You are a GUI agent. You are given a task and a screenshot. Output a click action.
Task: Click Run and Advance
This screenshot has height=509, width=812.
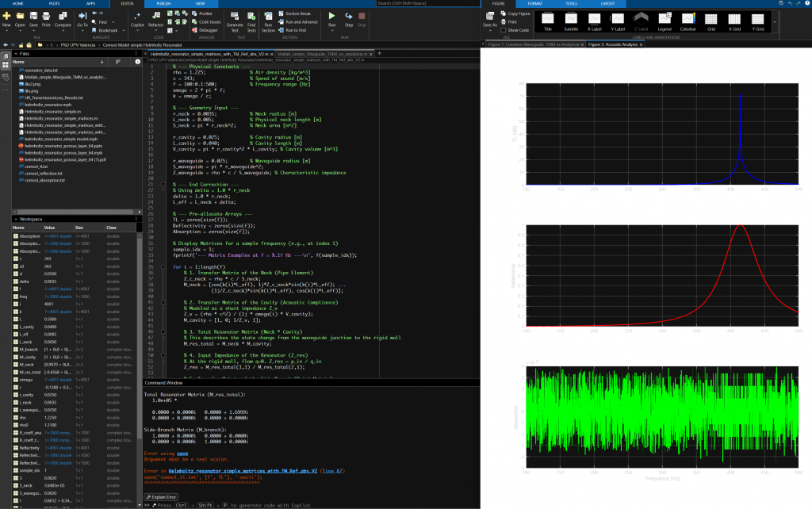(298, 21)
